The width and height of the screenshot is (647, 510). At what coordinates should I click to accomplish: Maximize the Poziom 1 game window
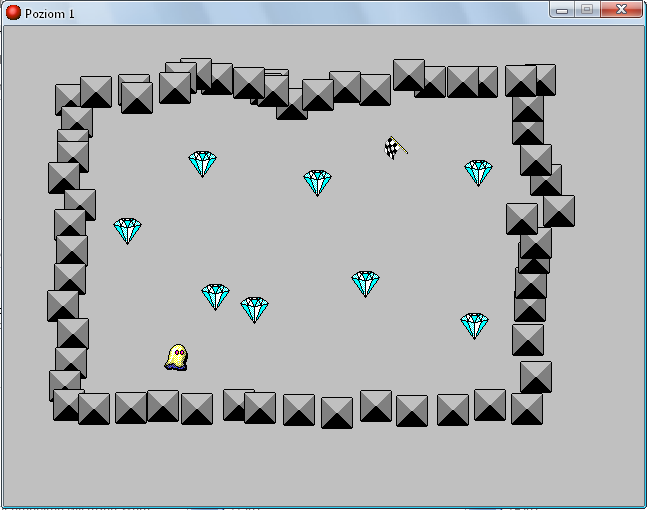tap(587, 9)
